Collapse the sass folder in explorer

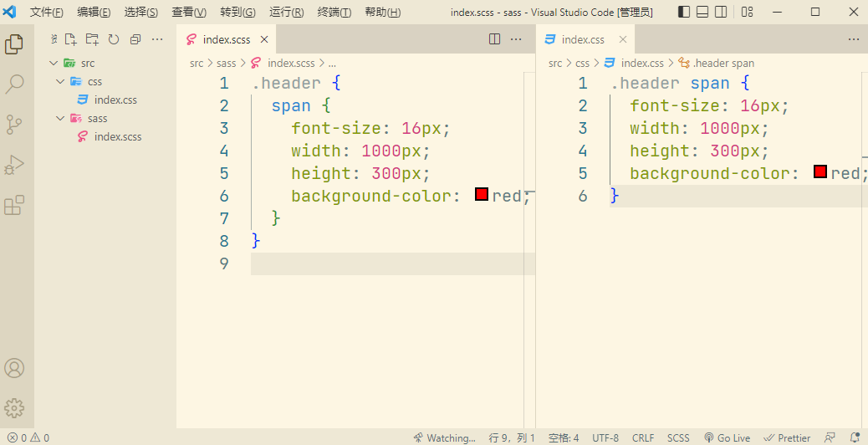point(60,119)
